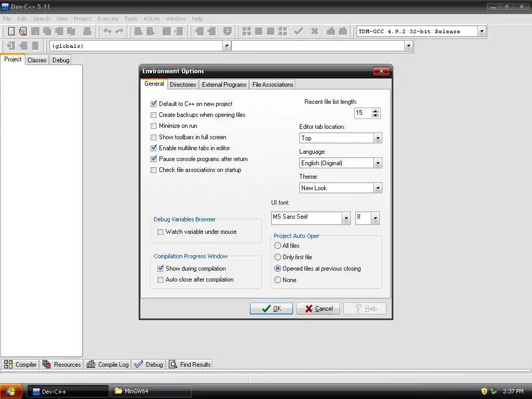Click the recent file list length field

pos(363,113)
